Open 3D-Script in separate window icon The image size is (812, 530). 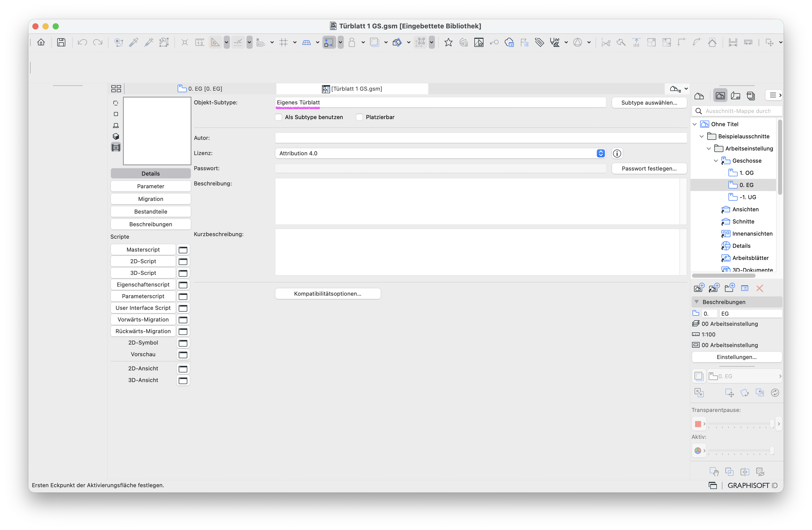click(x=183, y=273)
